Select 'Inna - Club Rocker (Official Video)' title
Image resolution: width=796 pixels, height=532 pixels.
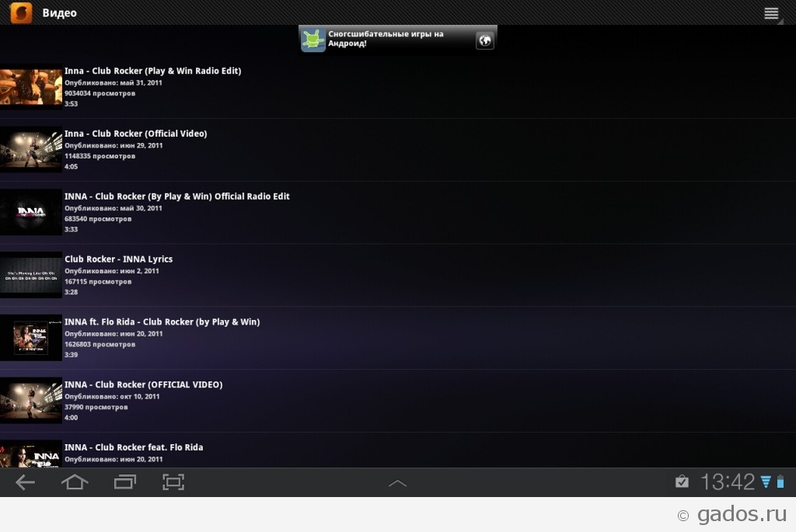click(135, 134)
